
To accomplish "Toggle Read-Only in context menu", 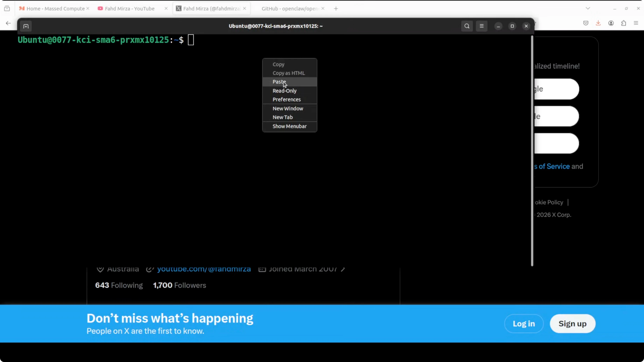I will (x=284, y=91).
